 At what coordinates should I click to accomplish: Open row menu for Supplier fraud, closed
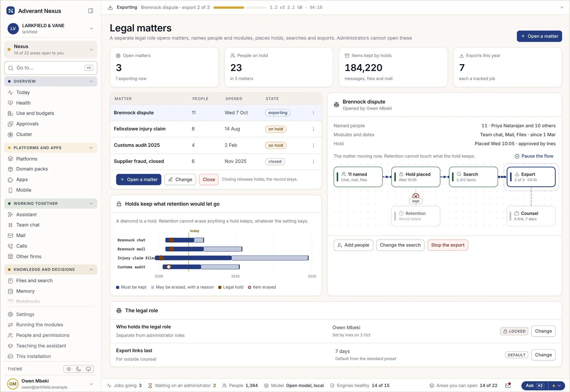tap(313, 161)
